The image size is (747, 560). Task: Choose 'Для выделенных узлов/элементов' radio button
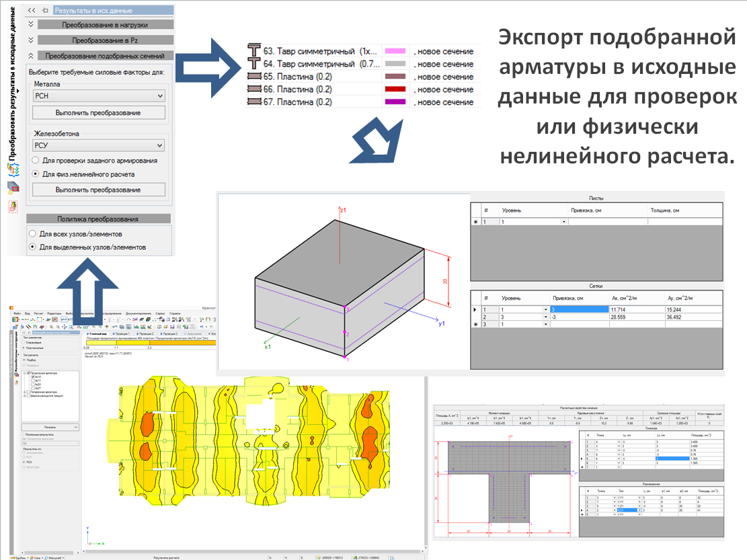pos(32,247)
